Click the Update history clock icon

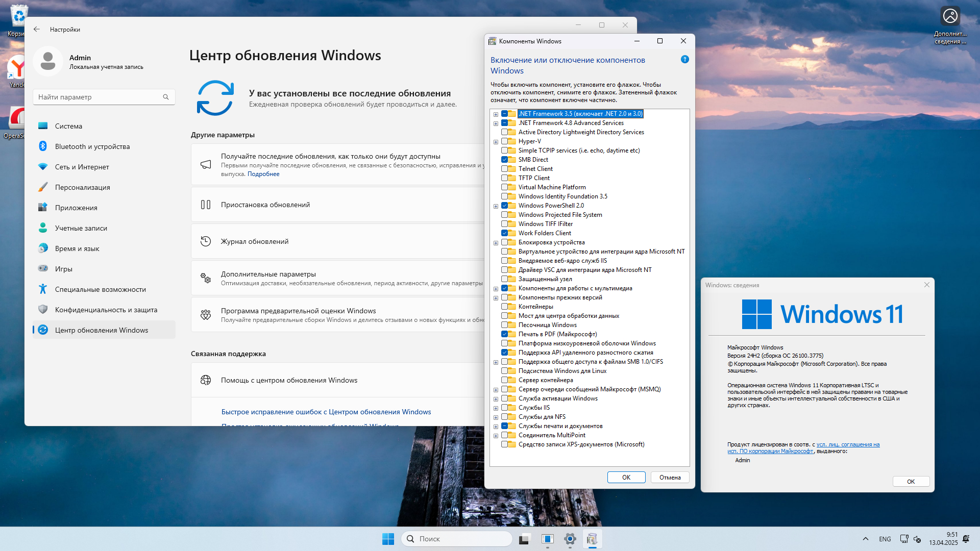point(206,241)
